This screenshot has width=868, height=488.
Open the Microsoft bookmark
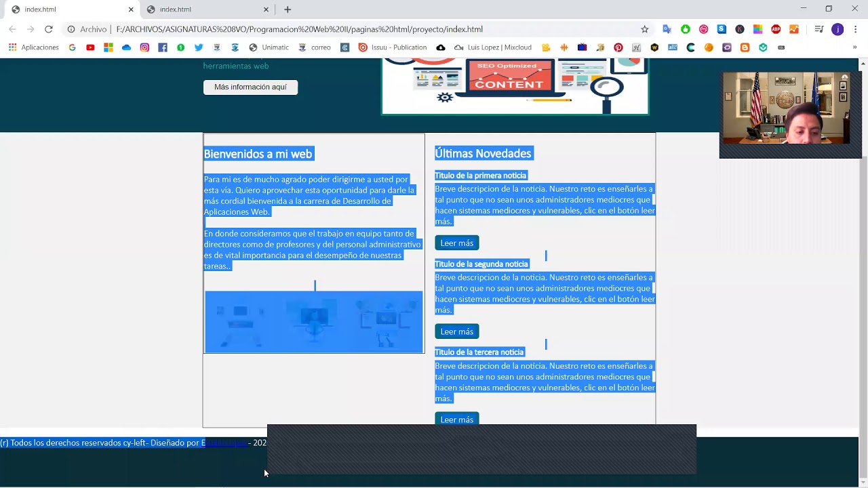(108, 47)
